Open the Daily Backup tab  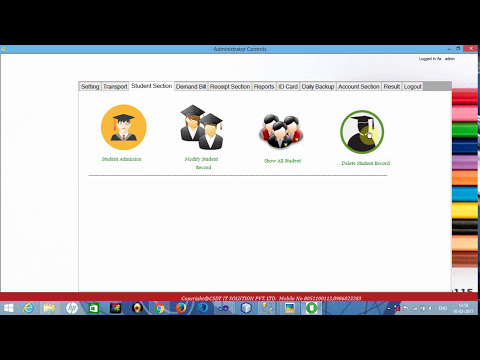pyautogui.click(x=318, y=87)
